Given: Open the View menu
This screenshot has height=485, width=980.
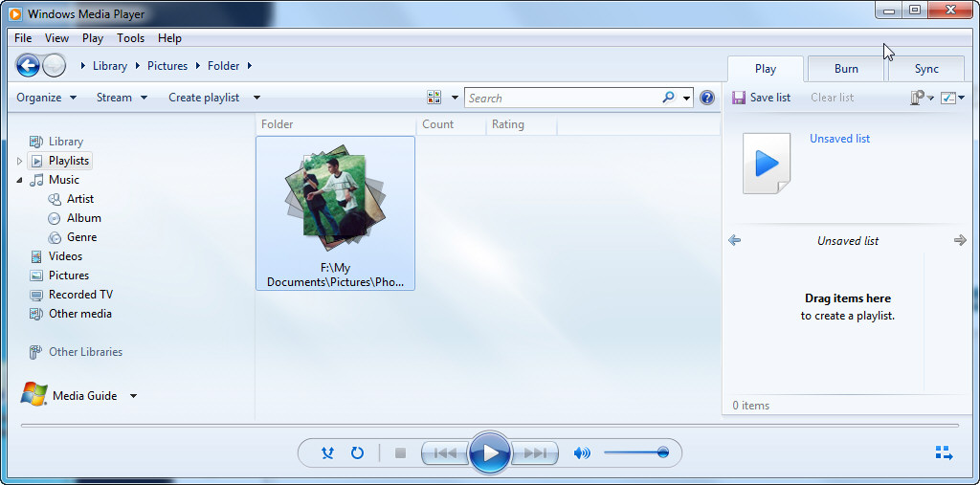Looking at the screenshot, I should click(56, 38).
